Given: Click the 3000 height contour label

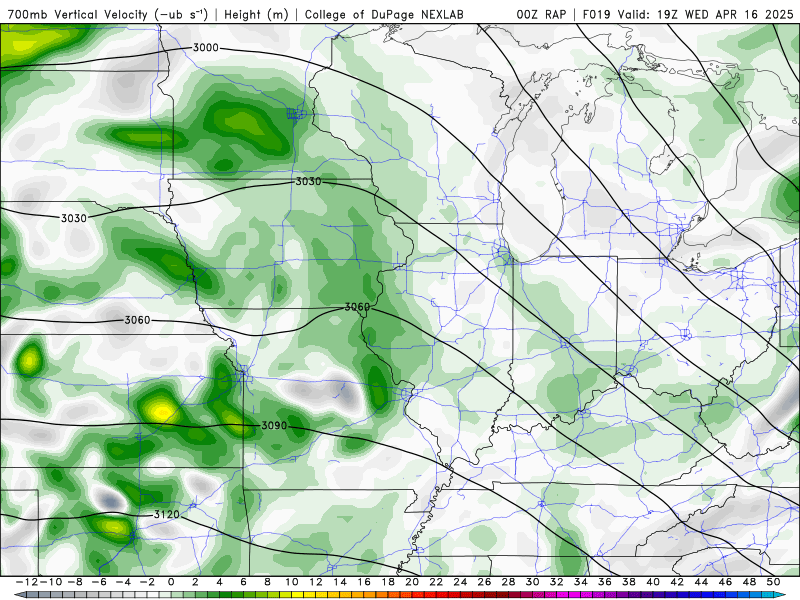Looking at the screenshot, I should [206, 47].
